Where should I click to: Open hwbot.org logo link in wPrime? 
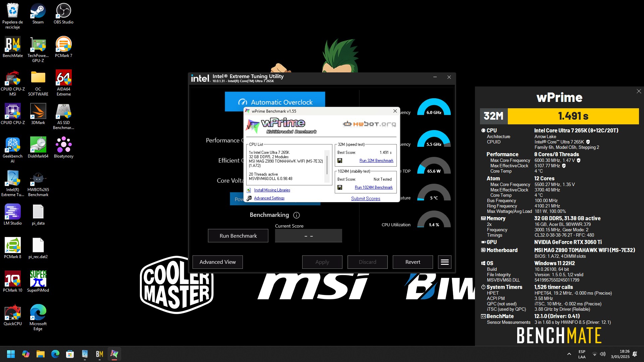(x=369, y=124)
